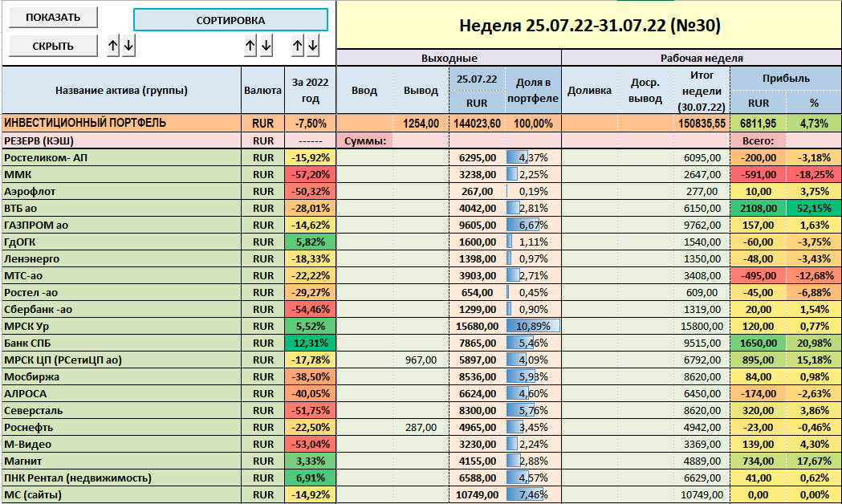Click the down arrow above the Валюта column
The width and height of the screenshot is (842, 504).
click(x=266, y=47)
